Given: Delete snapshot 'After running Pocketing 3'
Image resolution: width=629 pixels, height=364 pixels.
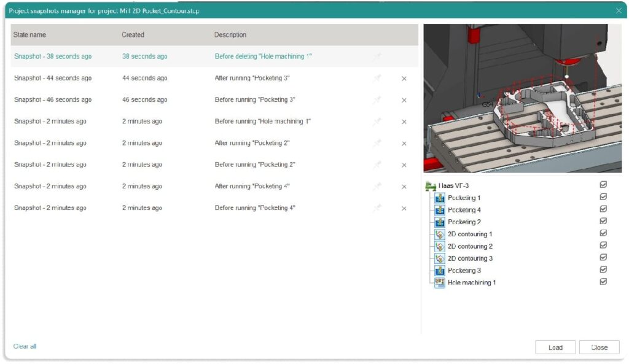Looking at the screenshot, I should pyautogui.click(x=404, y=78).
